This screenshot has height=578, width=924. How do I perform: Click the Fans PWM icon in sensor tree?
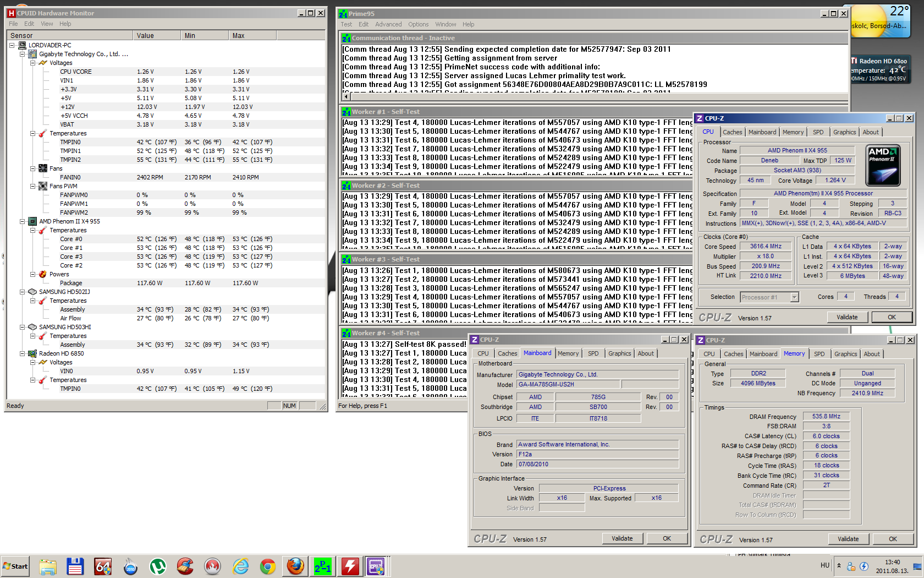tap(43, 186)
